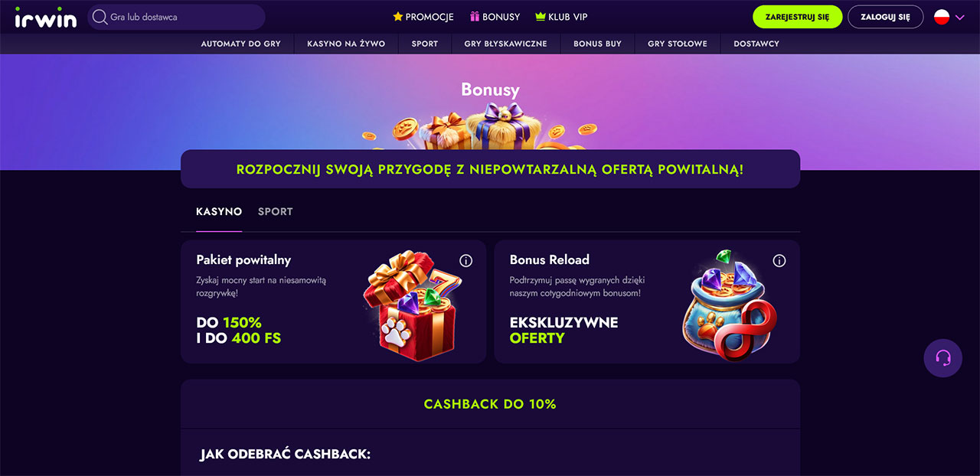980x476 pixels.
Task: Select the Kasyno bonus tab
Action: tap(219, 212)
